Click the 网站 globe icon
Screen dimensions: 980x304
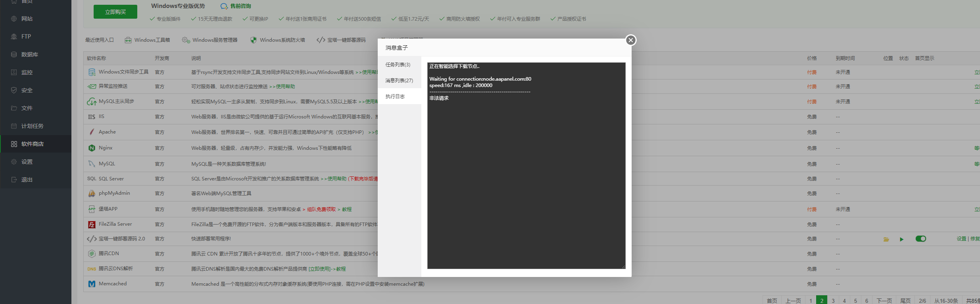14,19
